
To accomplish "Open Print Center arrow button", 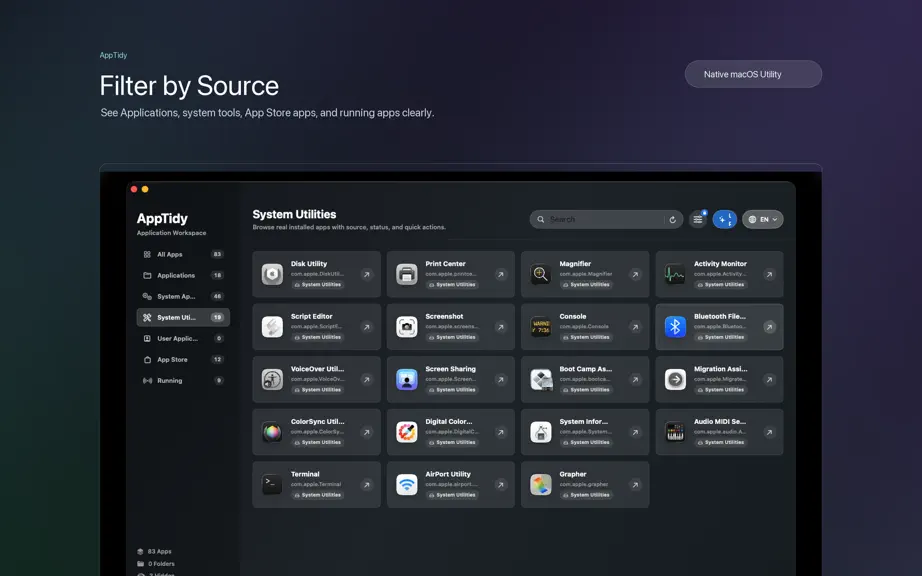I will 500,274.
